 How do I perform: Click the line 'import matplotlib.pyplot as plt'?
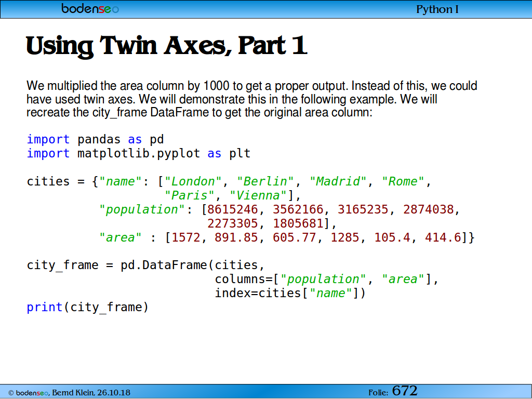tap(138, 153)
